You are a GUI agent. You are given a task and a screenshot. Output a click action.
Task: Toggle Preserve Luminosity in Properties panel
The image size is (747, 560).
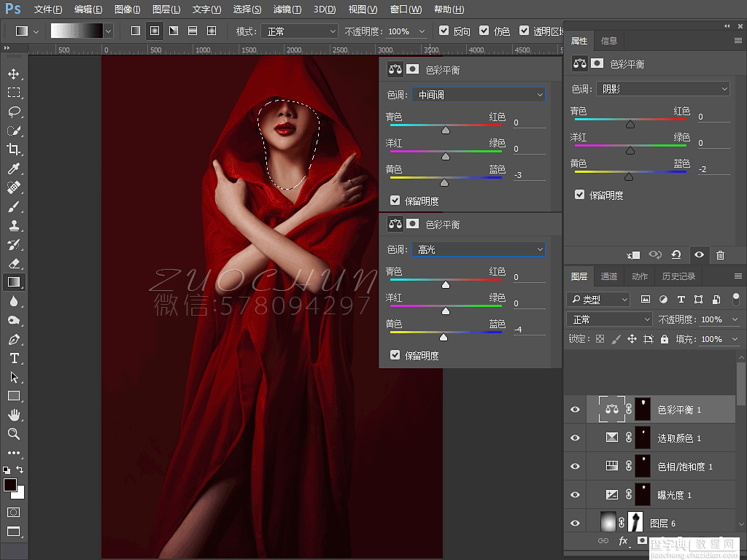pos(579,195)
